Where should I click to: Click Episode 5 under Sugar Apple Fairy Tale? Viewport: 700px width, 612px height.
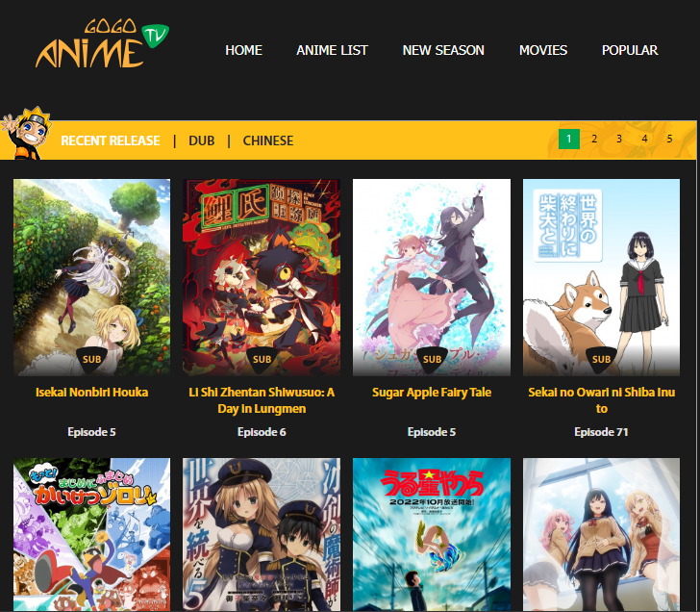tap(432, 432)
